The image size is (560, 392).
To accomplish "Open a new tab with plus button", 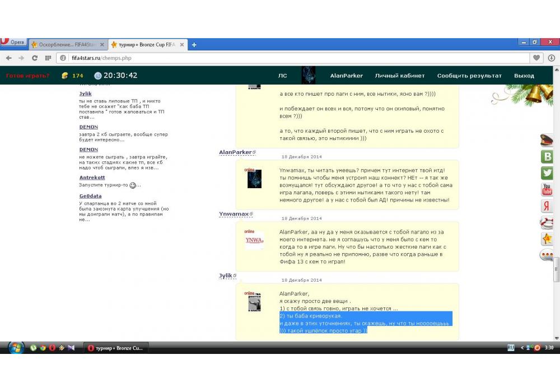I will pos(194,45).
